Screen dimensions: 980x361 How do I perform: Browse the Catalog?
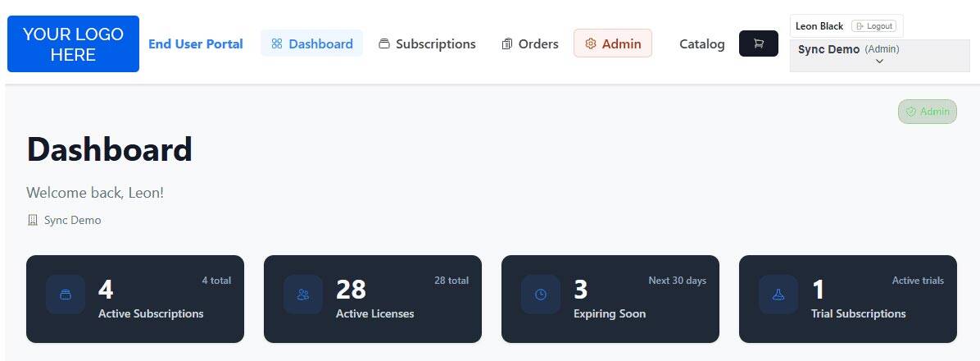[x=702, y=43]
